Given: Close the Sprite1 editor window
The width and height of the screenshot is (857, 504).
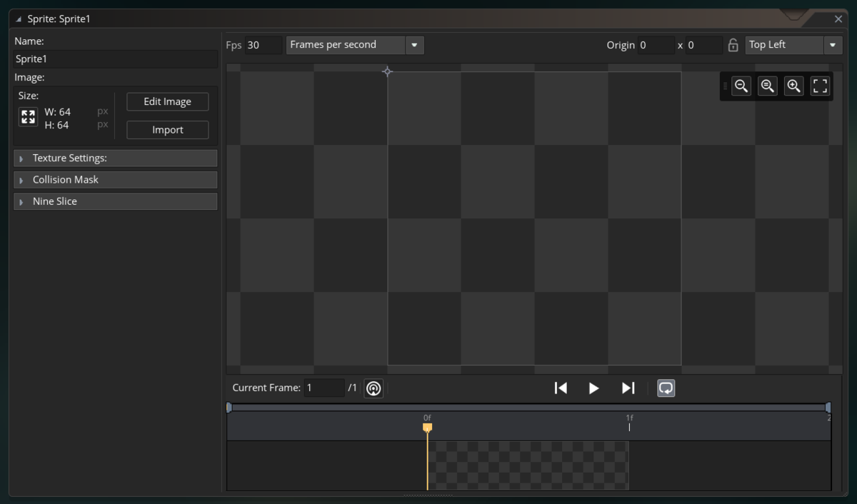Looking at the screenshot, I should [x=838, y=19].
